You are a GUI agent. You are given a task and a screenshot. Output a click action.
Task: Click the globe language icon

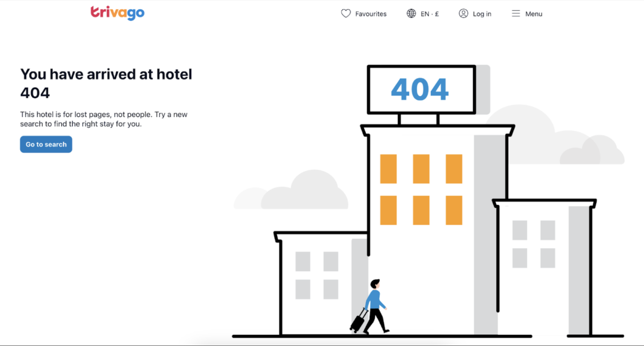tap(411, 13)
